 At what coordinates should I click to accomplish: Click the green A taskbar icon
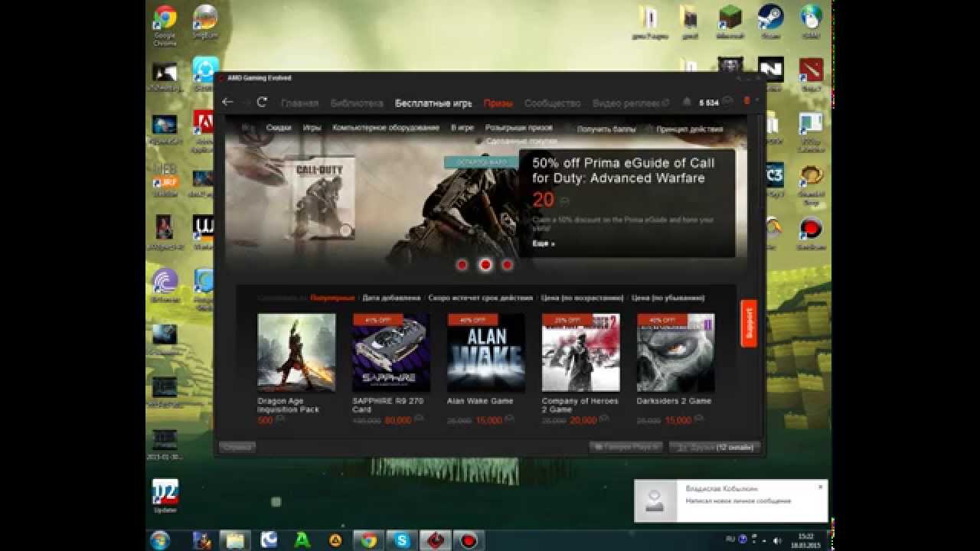302,540
